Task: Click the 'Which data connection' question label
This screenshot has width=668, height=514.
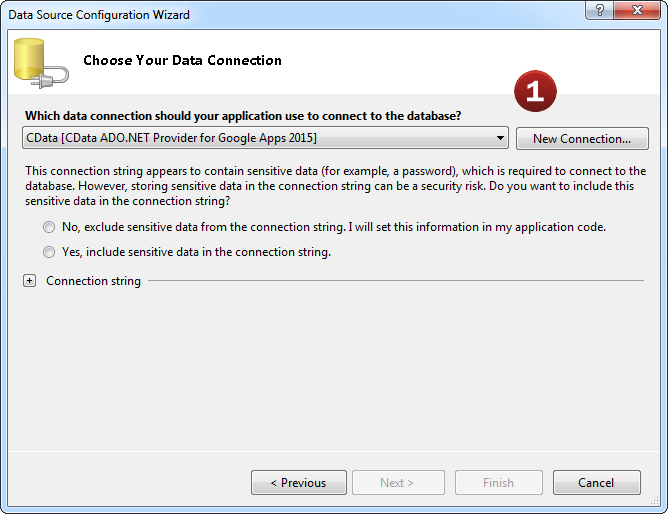Action: [x=243, y=116]
